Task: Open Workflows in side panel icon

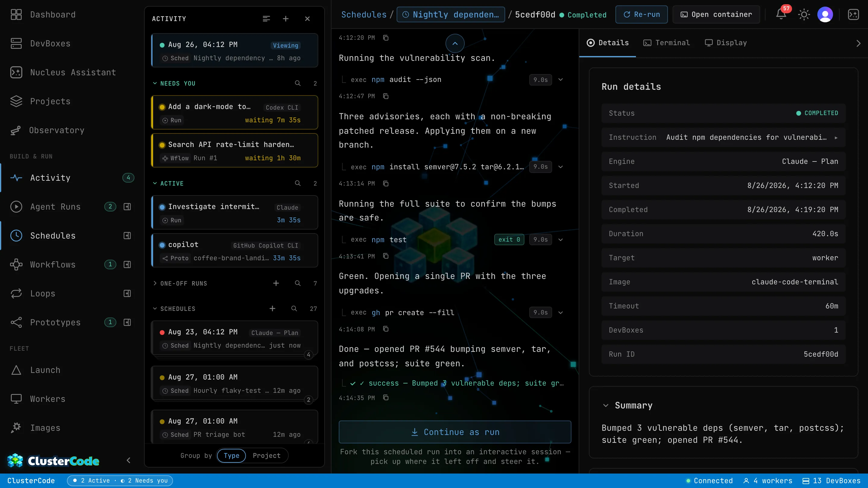Action: click(x=127, y=264)
